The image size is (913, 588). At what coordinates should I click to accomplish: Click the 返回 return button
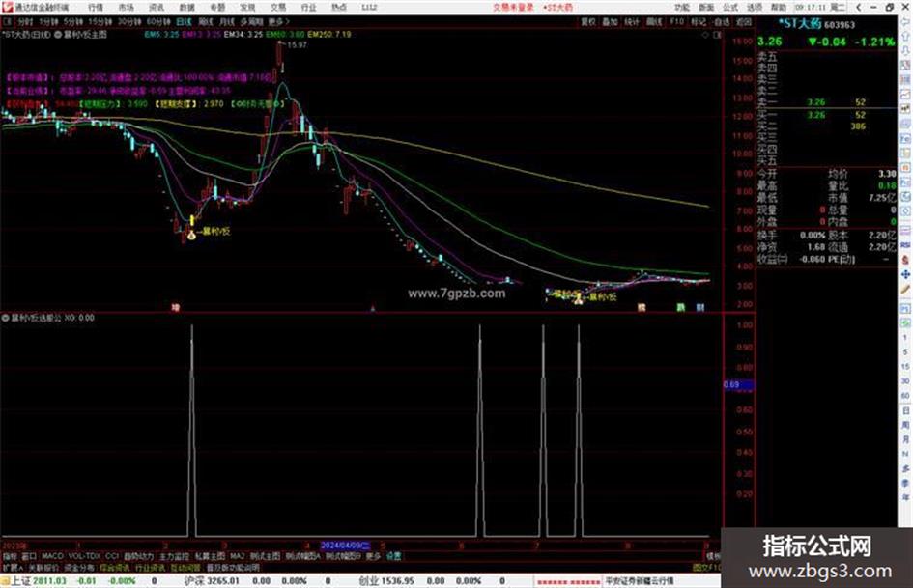click(x=744, y=21)
